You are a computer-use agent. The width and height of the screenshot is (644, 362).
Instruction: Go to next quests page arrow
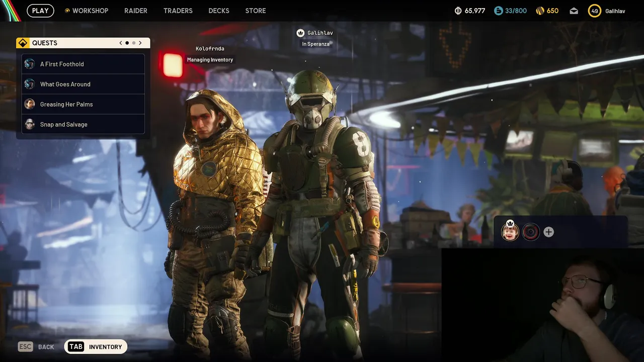[140, 43]
